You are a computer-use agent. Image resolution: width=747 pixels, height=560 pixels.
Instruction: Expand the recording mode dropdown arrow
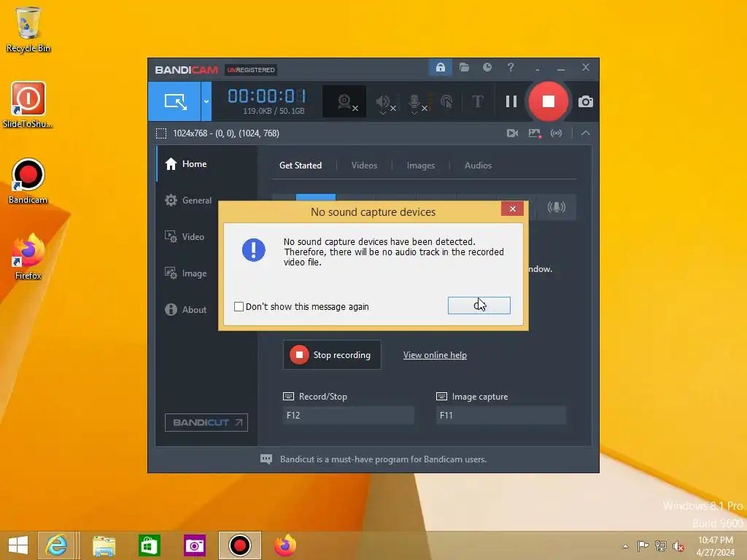pyautogui.click(x=206, y=101)
